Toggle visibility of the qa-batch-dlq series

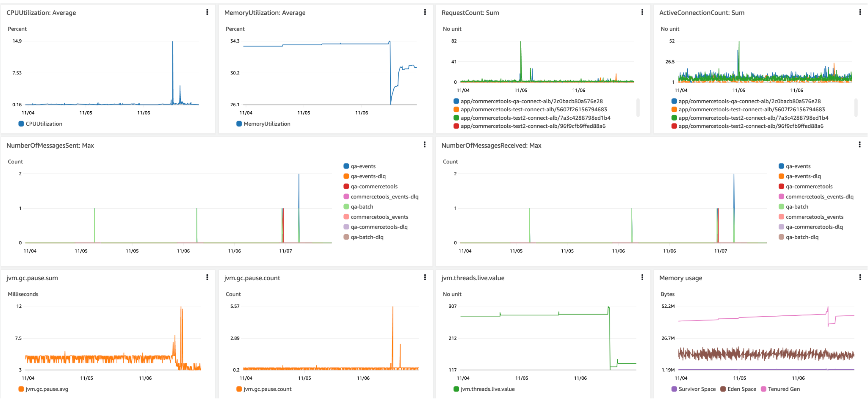tap(367, 237)
